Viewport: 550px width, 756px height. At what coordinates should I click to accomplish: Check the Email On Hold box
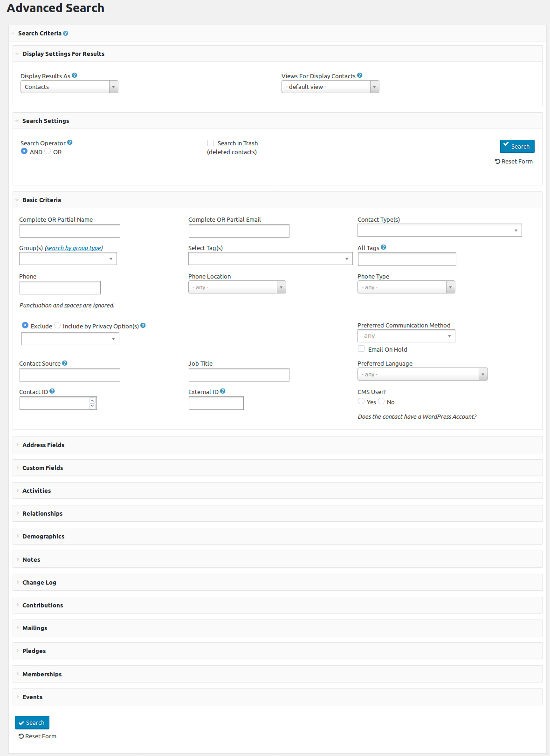point(361,349)
